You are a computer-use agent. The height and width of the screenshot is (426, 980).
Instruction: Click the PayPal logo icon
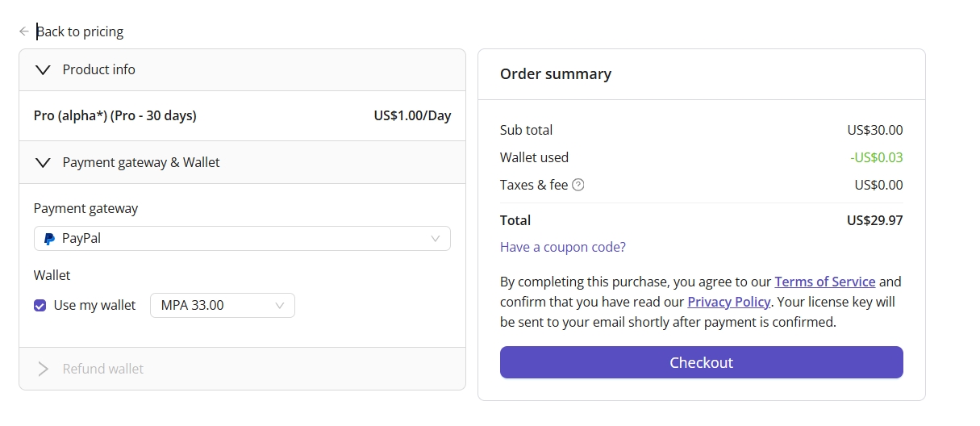pyautogui.click(x=49, y=239)
